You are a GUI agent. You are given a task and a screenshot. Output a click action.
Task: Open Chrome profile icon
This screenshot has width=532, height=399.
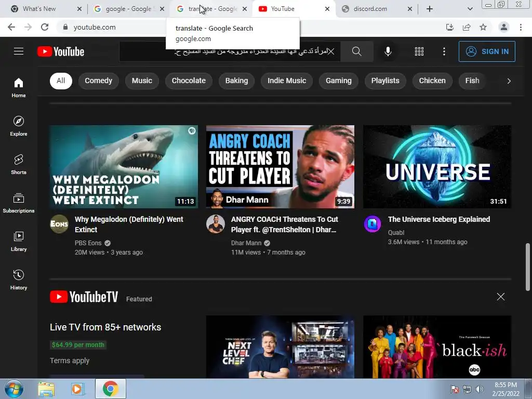[504, 27]
